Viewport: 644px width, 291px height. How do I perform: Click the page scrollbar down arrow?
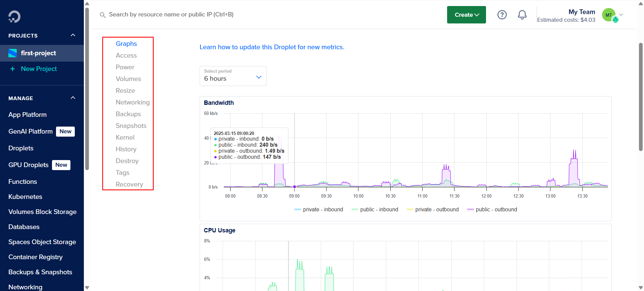tap(641, 287)
